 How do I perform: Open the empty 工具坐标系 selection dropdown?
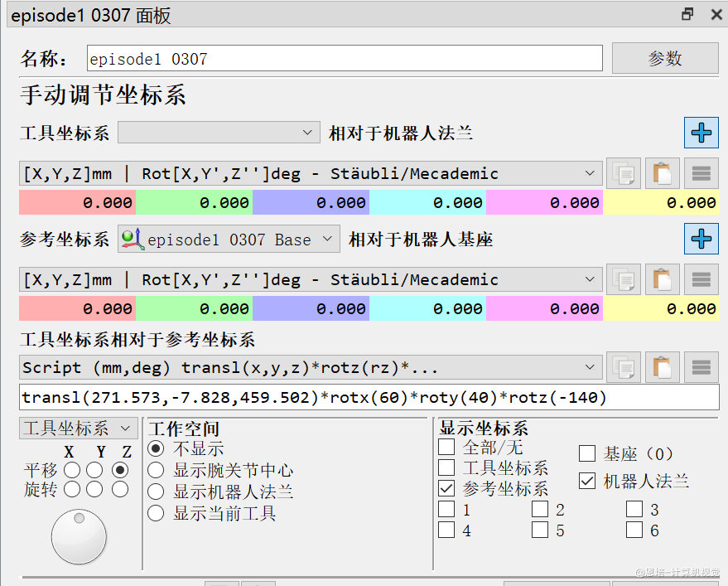tap(219, 133)
